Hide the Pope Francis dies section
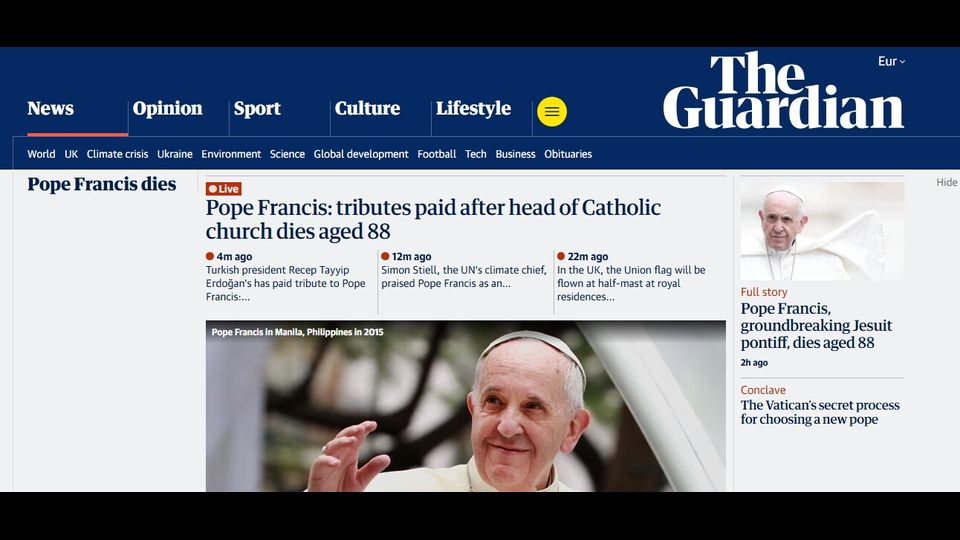This screenshot has width=960, height=540. point(947,182)
